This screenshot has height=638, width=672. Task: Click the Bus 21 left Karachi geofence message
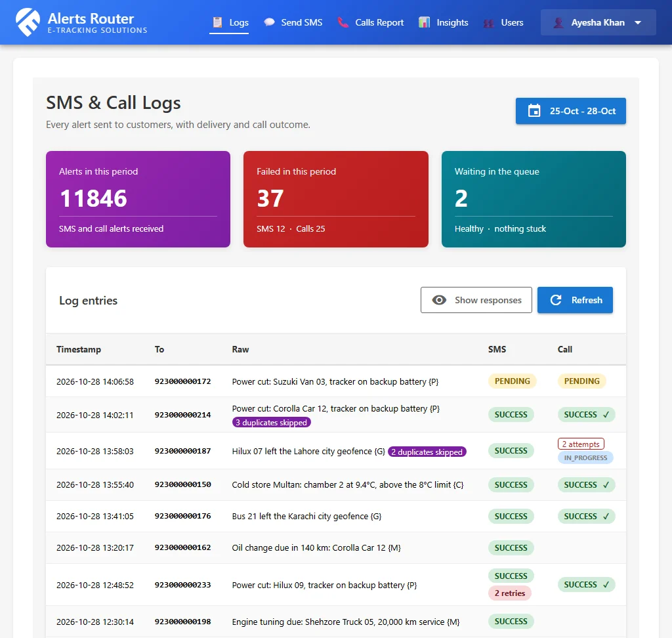point(306,516)
